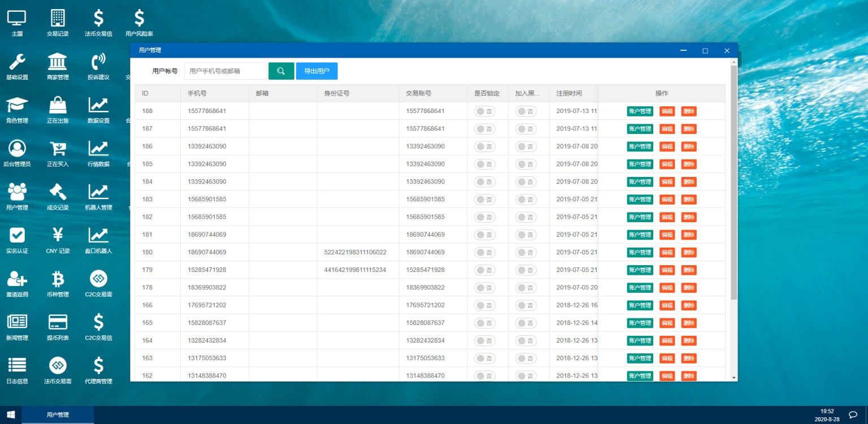Open the 提币列表 card icon
868x424 pixels.
point(58,322)
